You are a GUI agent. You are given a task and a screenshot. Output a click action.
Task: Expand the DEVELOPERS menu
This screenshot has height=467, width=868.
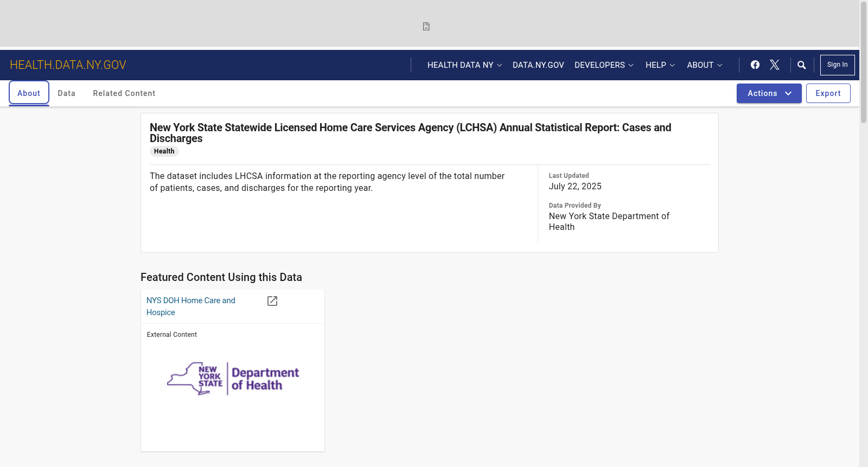(x=604, y=65)
